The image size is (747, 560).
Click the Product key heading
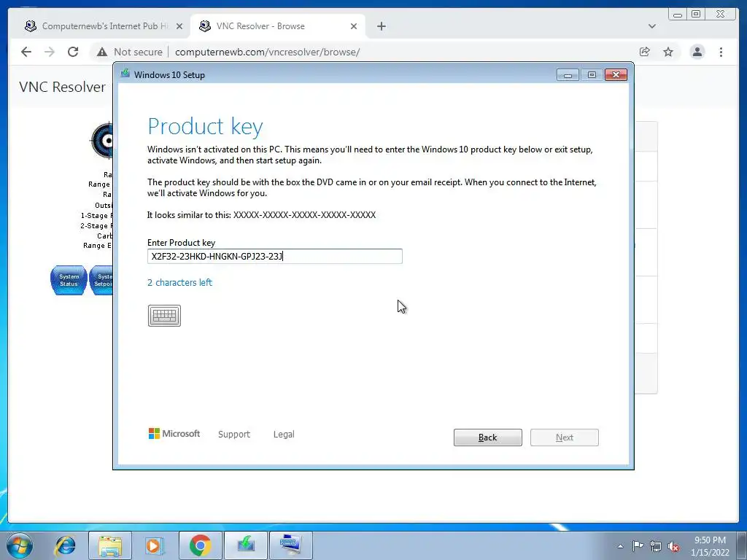pos(205,126)
